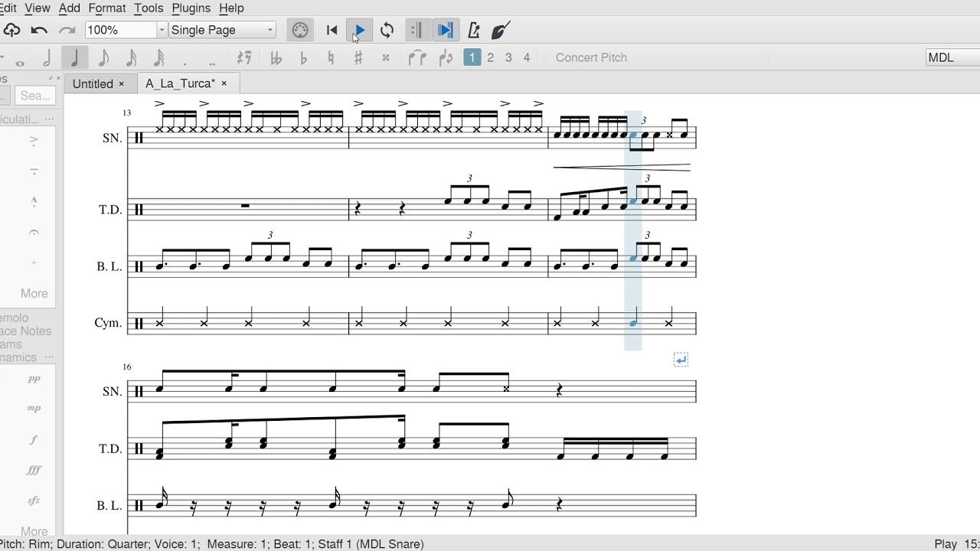Close the Untitled tab
Viewport: 980px width, 551px height.
click(x=121, y=83)
